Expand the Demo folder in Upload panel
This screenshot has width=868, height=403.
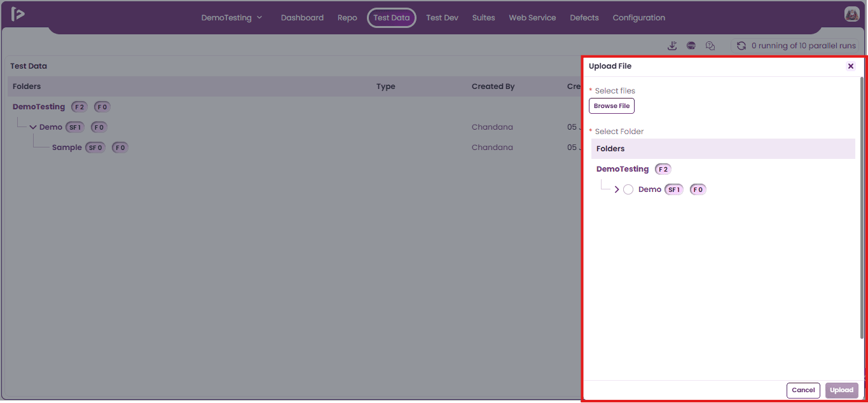coord(617,189)
